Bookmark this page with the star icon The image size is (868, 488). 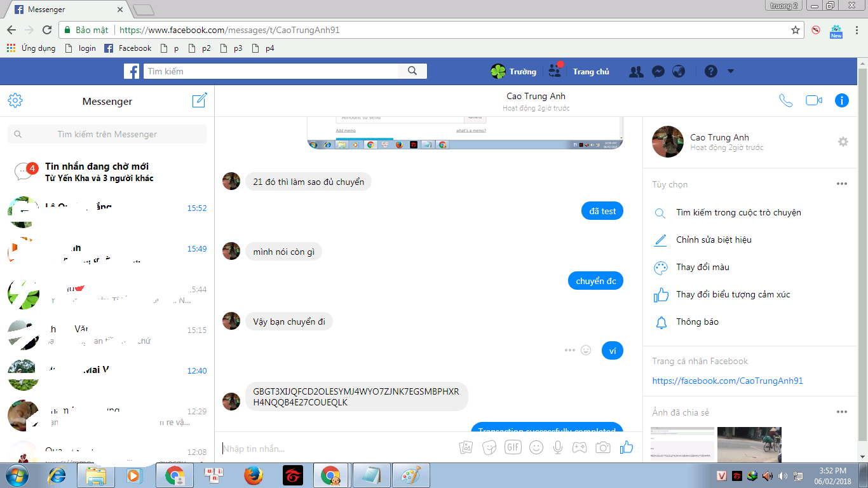795,30
